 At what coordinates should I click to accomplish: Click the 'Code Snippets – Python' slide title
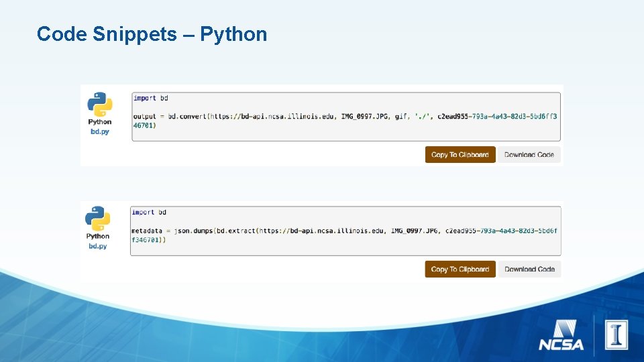pyautogui.click(x=152, y=34)
